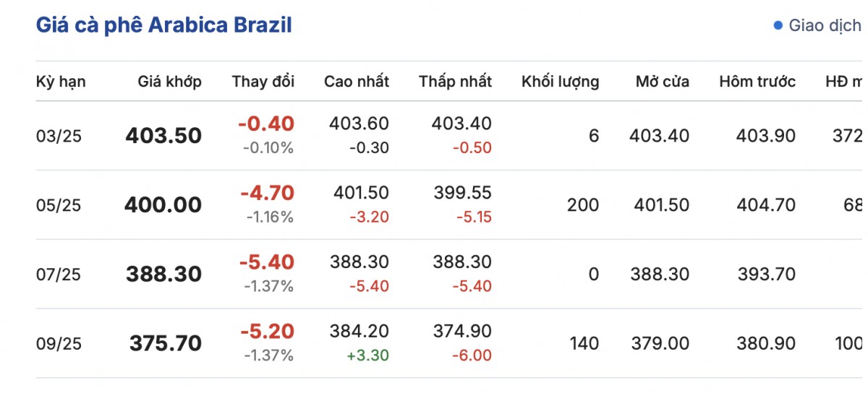Viewport: 868px width, 393px height.
Task: Click the Cao nhất column header
Action: [x=356, y=82]
